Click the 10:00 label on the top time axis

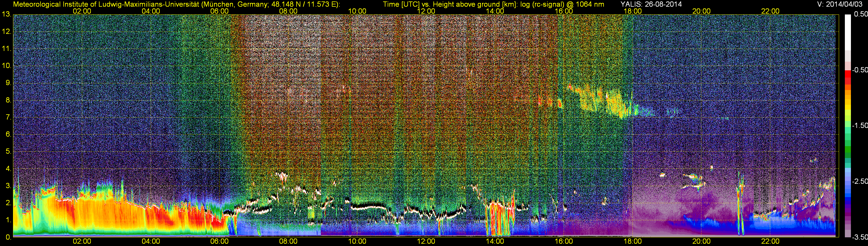coord(357,11)
